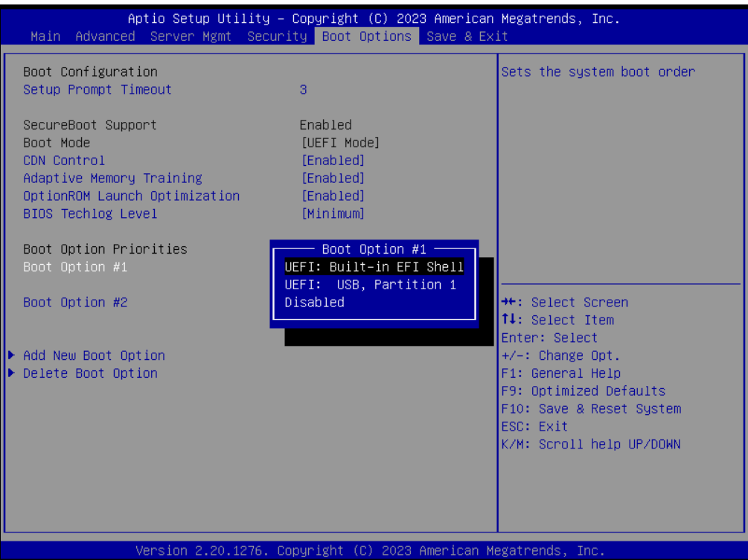Change OptionROM Launch Optimization [Enabled] value
The height and width of the screenshot is (560, 748).
pos(333,196)
